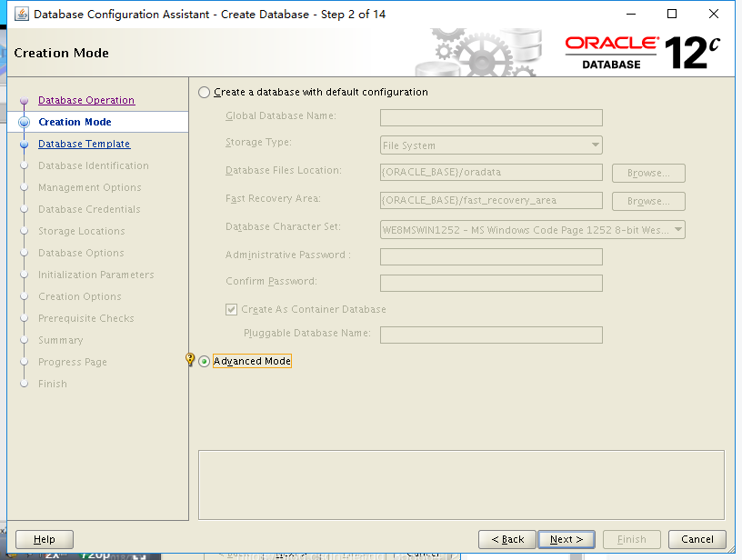Click the step node beside Prerequisite Checks
The width and height of the screenshot is (742, 560).
(x=25, y=318)
